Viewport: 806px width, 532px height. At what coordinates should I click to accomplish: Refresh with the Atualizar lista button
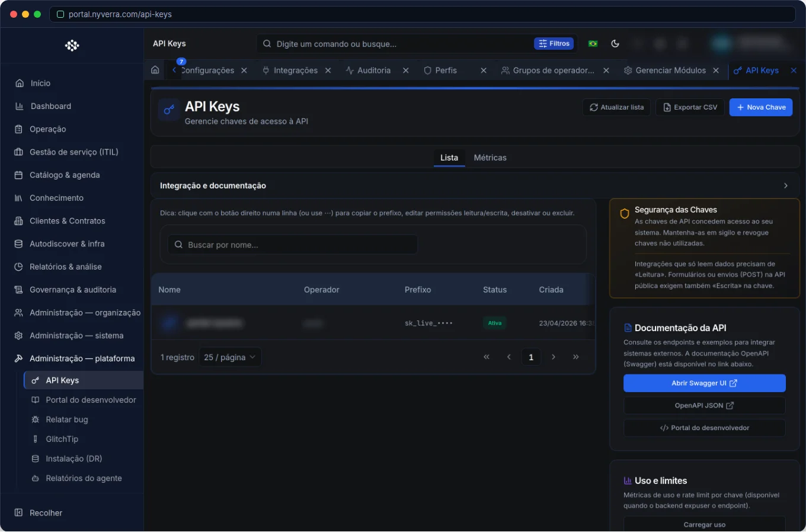point(616,107)
